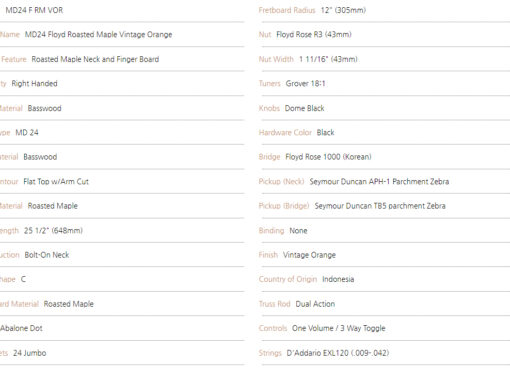Image resolution: width=510 pixels, height=382 pixels.
Task: Select the Grover 18:1 tuners value
Action: pyautogui.click(x=305, y=84)
